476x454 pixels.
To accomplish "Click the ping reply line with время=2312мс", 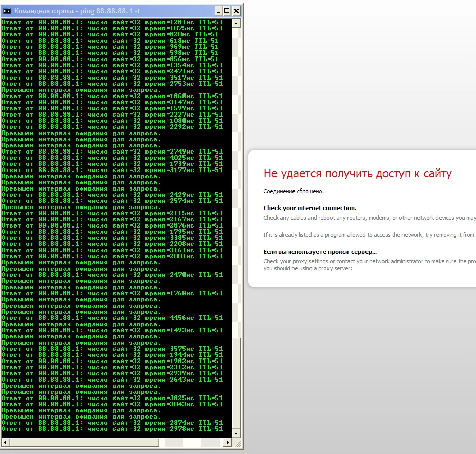I will 112,368.
